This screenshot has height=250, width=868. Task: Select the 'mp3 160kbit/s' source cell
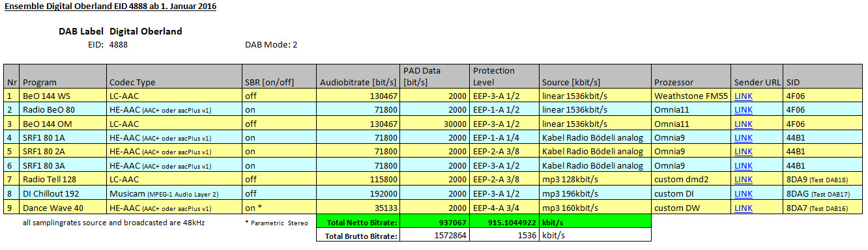[596, 207]
